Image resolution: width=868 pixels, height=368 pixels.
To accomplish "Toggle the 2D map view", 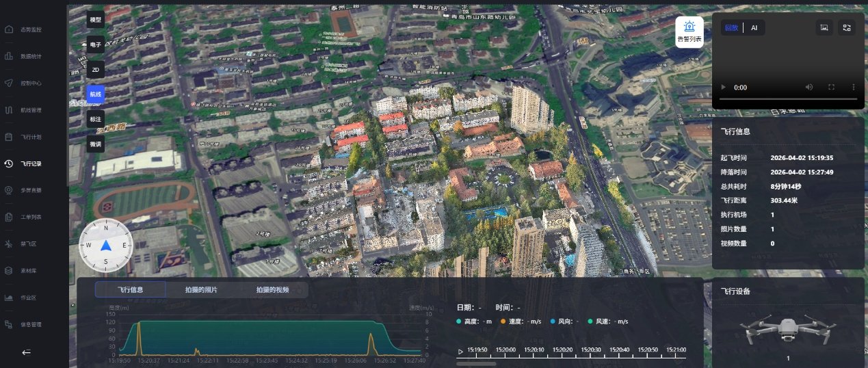I will coord(95,70).
